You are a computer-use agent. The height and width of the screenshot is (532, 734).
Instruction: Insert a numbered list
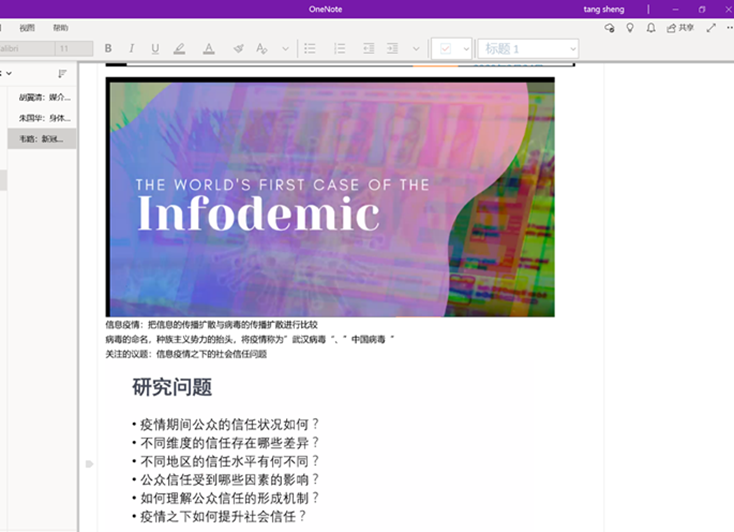[340, 48]
